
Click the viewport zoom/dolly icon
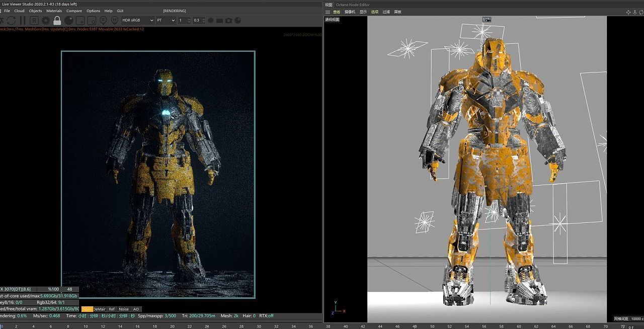(634, 12)
